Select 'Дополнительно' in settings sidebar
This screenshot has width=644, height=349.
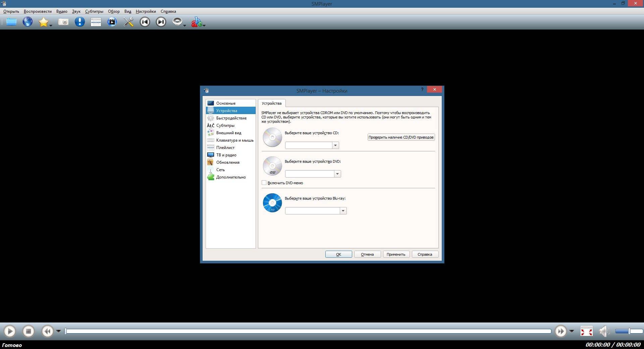coord(231,177)
